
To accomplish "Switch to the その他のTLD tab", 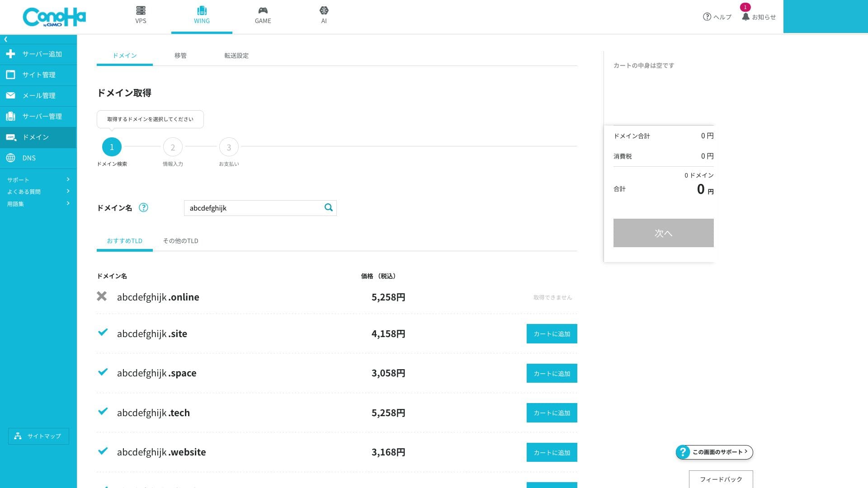I will pos(180,241).
